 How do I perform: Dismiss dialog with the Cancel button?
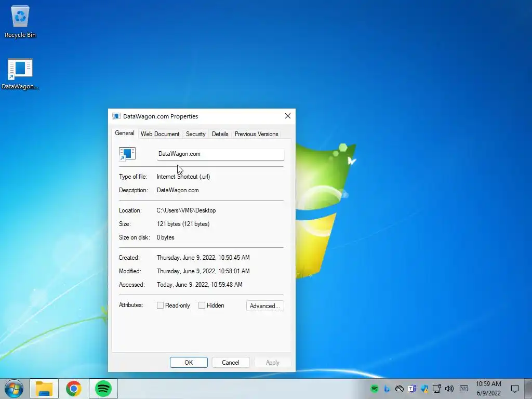(x=231, y=362)
